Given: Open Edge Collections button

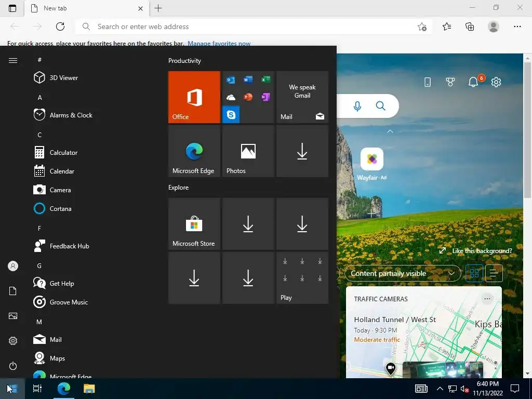Looking at the screenshot, I should [470, 26].
